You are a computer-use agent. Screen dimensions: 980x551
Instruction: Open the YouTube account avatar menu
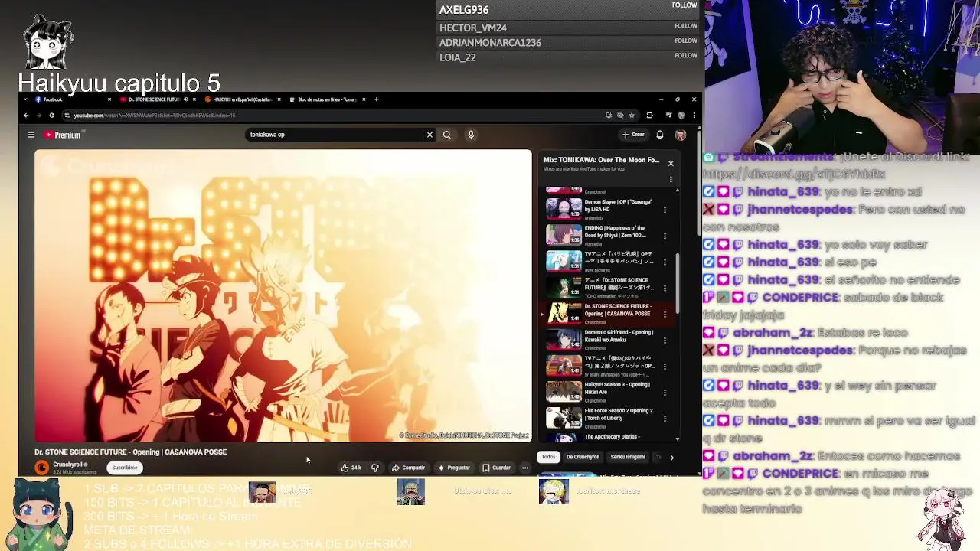click(680, 135)
